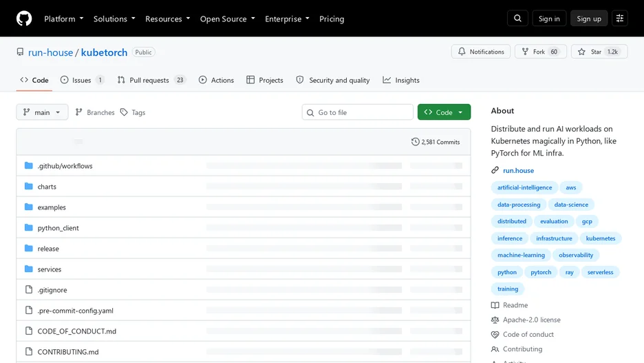Click the clock history icon by Commits
Image resolution: width=644 pixels, height=363 pixels.
(x=416, y=142)
